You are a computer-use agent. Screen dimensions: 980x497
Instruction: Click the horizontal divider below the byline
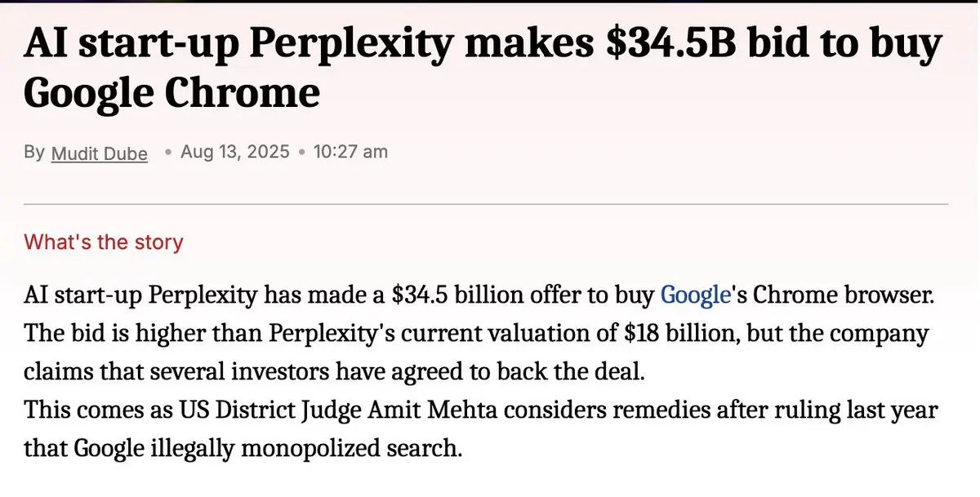pyautogui.click(x=486, y=203)
